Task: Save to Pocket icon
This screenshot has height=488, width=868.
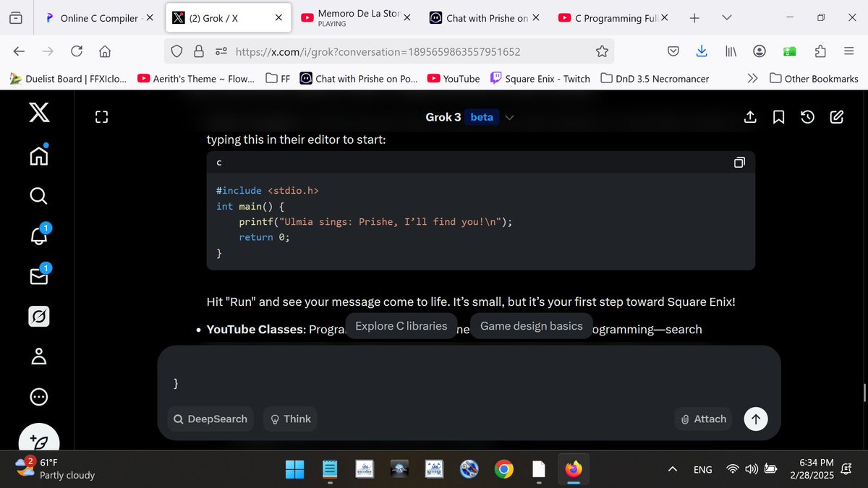Action: [x=673, y=51]
